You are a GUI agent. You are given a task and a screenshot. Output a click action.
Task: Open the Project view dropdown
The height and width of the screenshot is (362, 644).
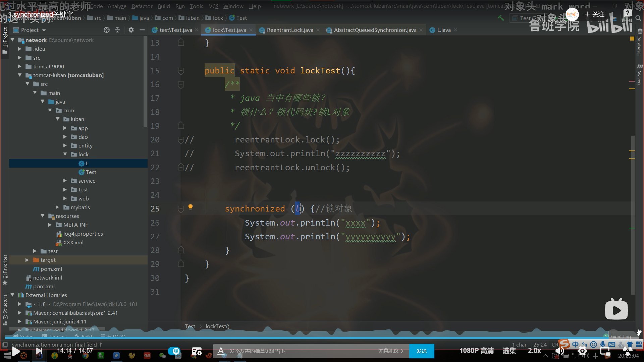[44, 30]
